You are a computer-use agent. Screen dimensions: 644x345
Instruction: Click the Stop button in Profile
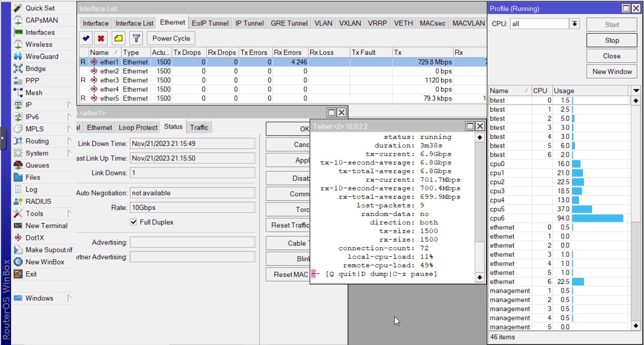612,40
